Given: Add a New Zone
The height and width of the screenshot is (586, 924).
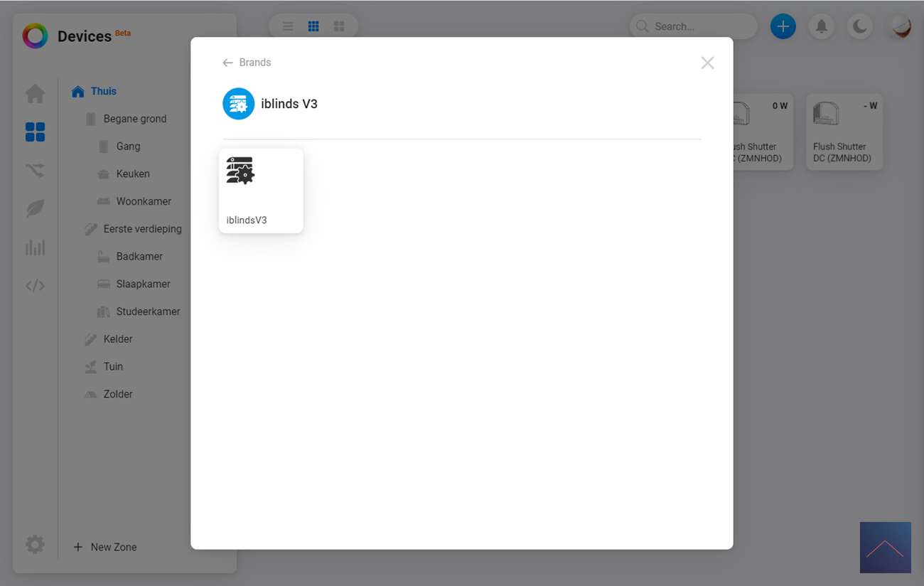Looking at the screenshot, I should (105, 547).
